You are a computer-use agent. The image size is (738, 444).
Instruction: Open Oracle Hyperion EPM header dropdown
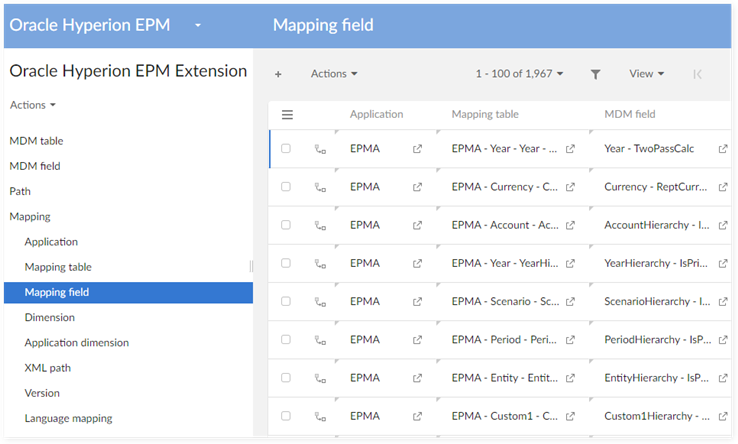198,24
